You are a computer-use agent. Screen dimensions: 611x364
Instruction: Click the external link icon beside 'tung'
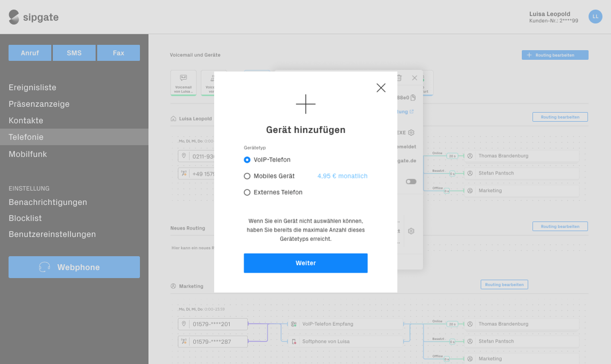[x=411, y=112]
